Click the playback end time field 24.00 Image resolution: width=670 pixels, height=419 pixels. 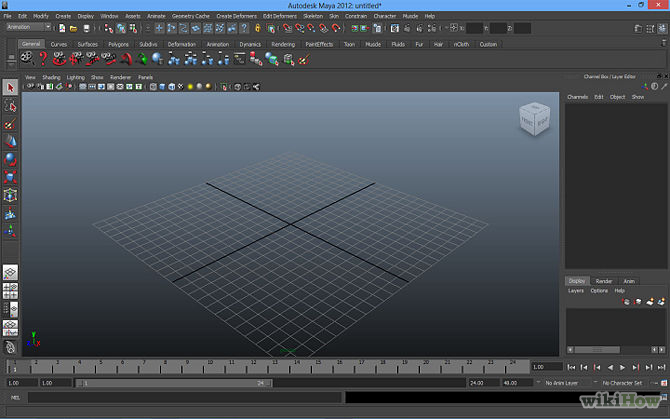[484, 383]
